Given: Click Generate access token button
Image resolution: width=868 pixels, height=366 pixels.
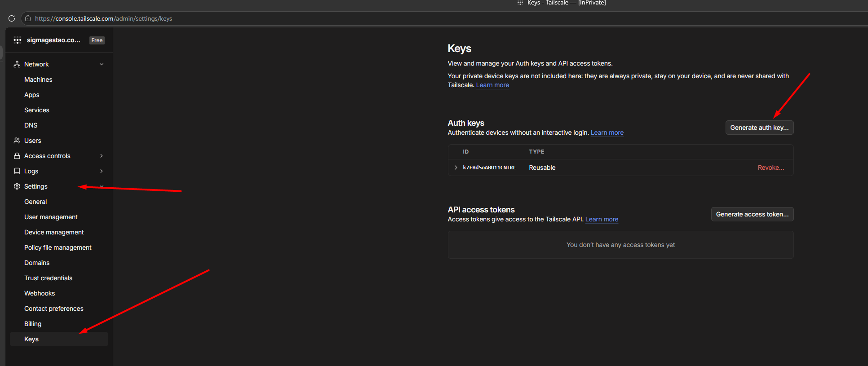Looking at the screenshot, I should click(x=752, y=214).
